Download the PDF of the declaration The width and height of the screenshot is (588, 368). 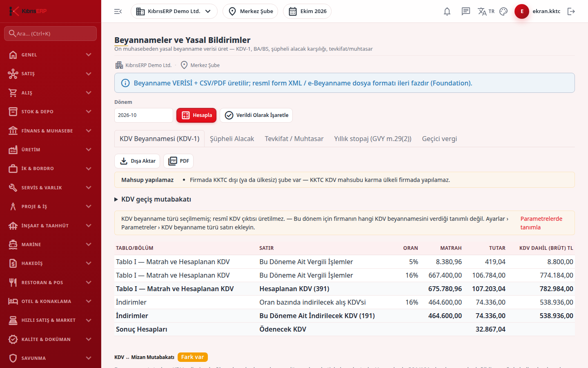[178, 161]
